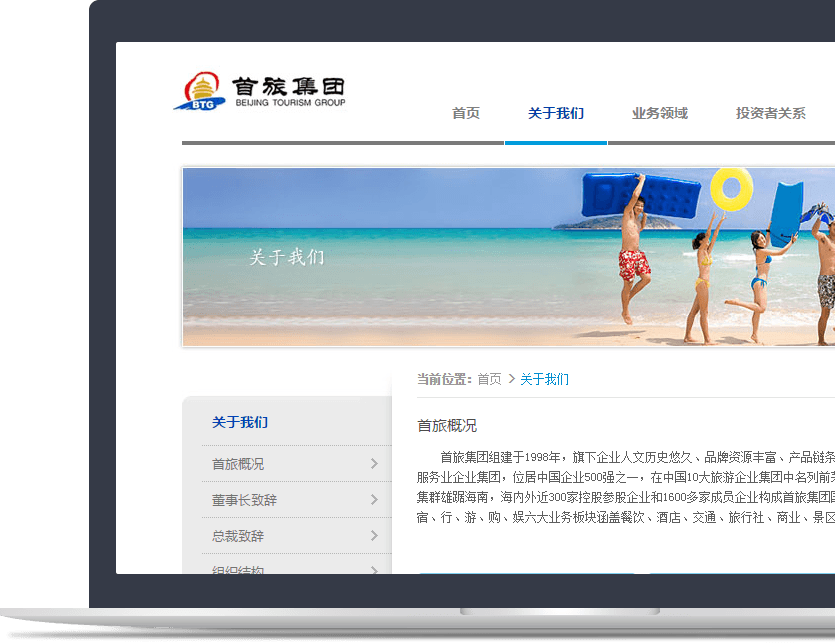Click the 首旅集团 Beijing Tourism Group logo text

pos(288,92)
